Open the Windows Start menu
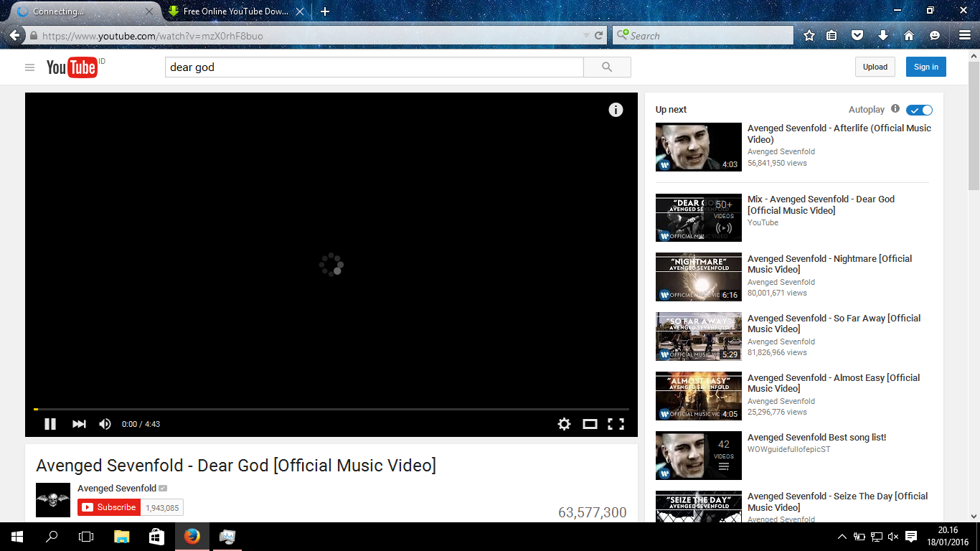Screen dimensions: 980x551 point(17,536)
